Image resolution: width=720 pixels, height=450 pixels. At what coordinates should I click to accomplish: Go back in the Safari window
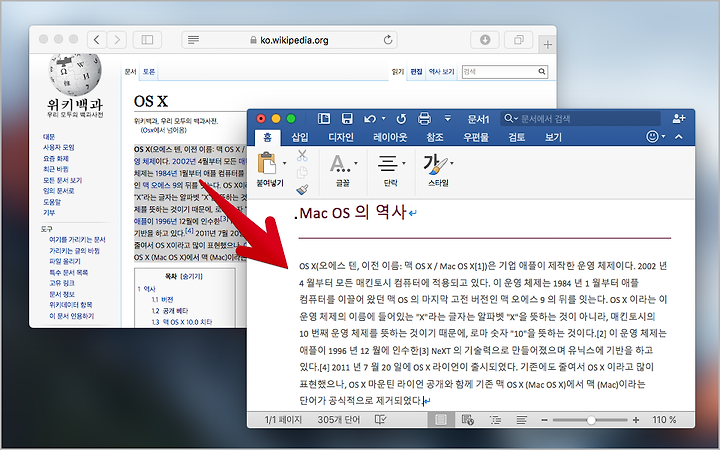(x=96, y=40)
